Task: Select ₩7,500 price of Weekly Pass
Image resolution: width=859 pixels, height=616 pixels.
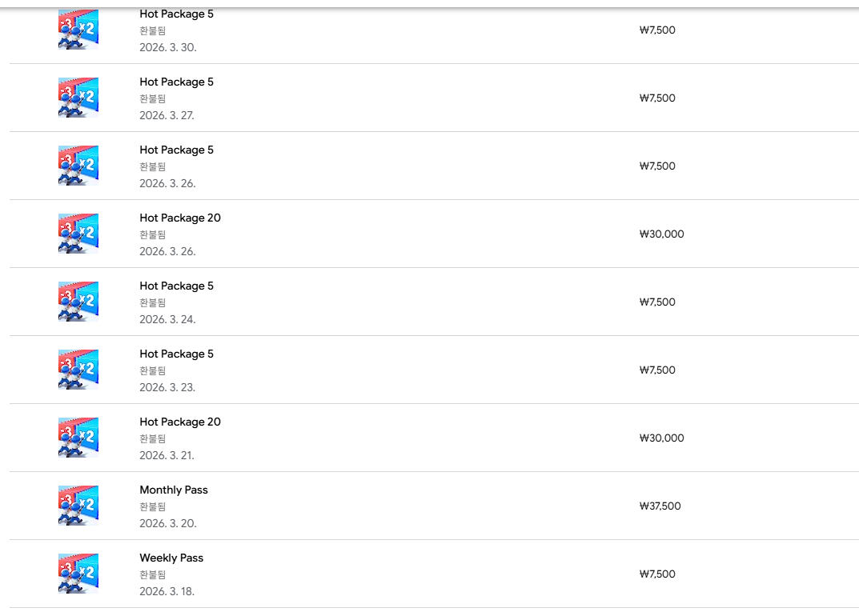Action: 657,574
